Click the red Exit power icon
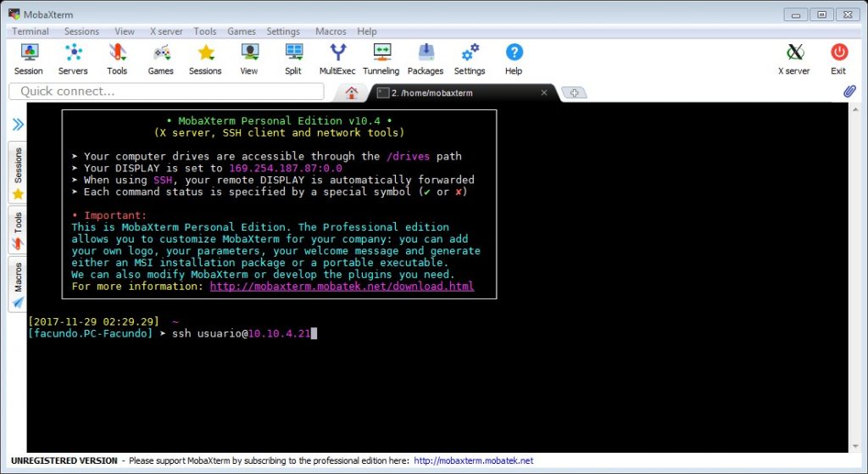Screen dimensions: 868x474 (838, 59)
